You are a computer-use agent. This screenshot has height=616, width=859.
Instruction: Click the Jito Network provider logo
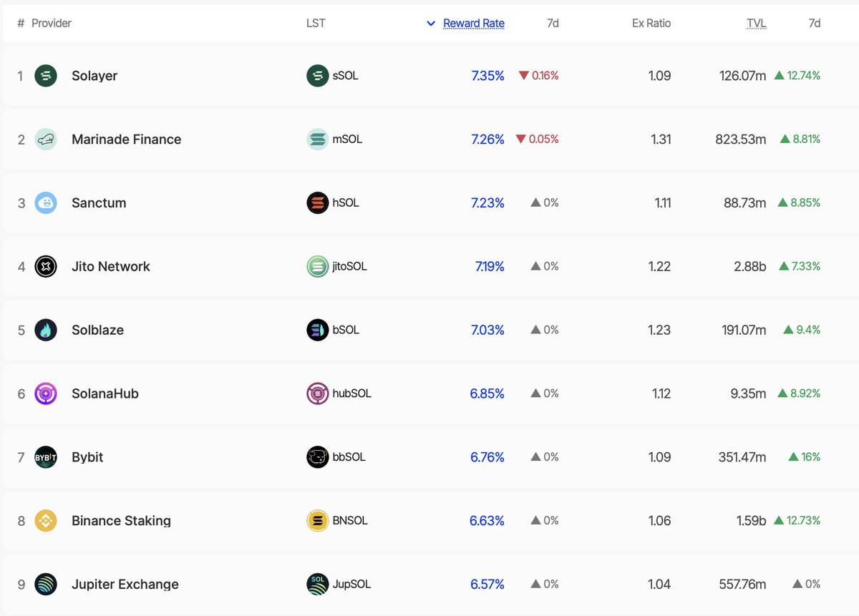click(46, 267)
